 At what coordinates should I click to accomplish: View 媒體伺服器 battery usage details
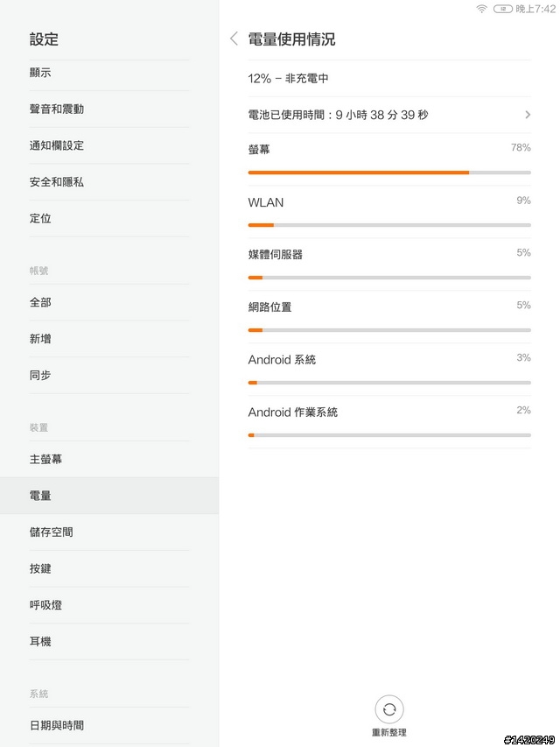[x=389, y=264]
